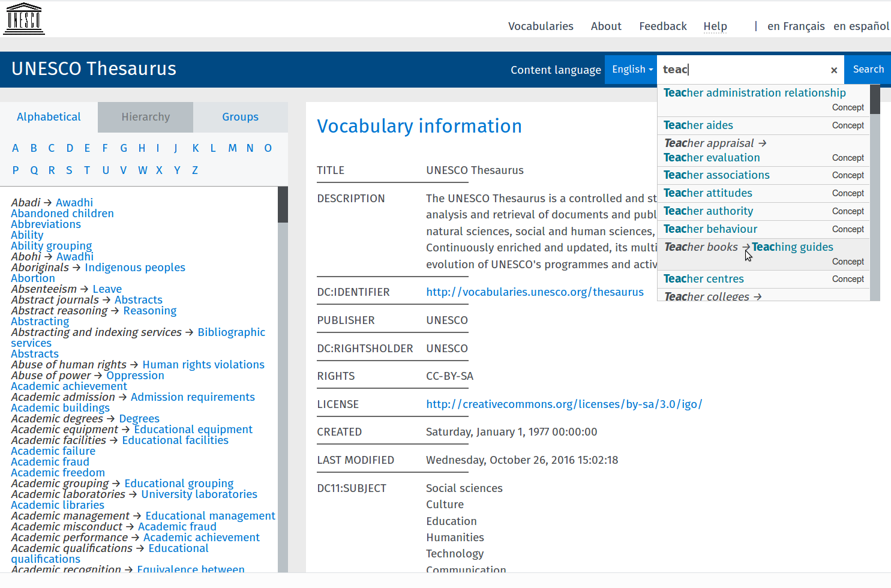Click the Search button

[x=868, y=70]
